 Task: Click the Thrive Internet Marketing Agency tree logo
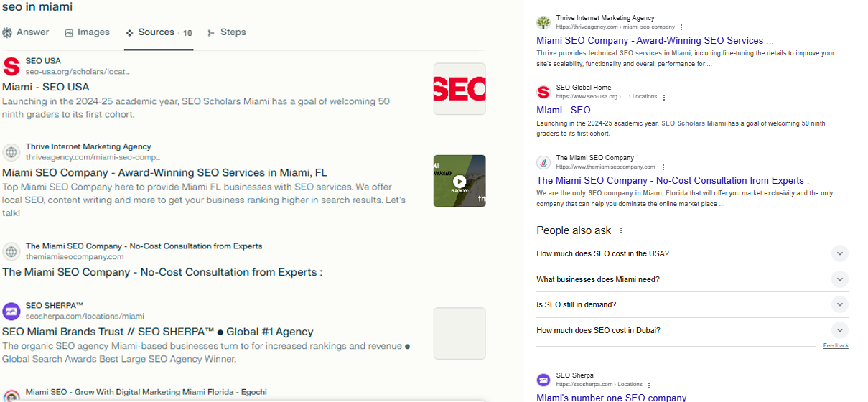click(543, 22)
